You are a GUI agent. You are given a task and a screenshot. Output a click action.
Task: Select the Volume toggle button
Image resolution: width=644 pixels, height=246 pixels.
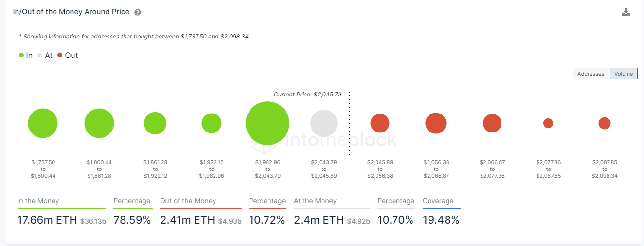(624, 74)
